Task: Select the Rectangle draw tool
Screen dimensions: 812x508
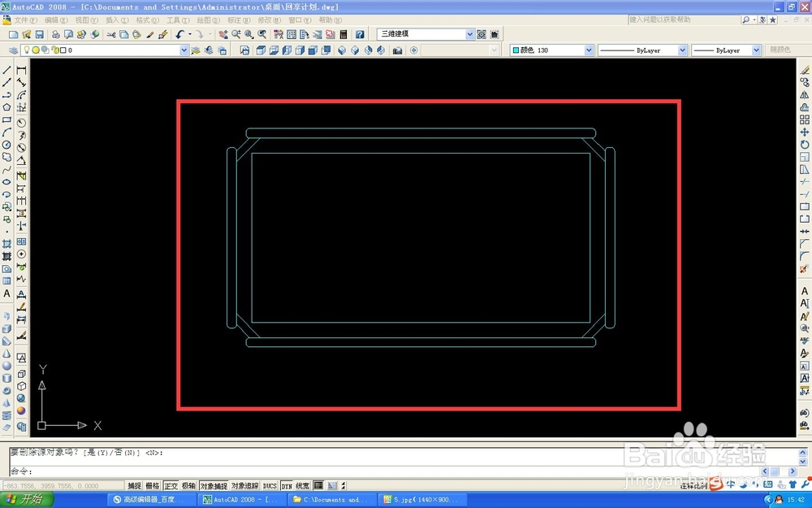Action: (6, 119)
